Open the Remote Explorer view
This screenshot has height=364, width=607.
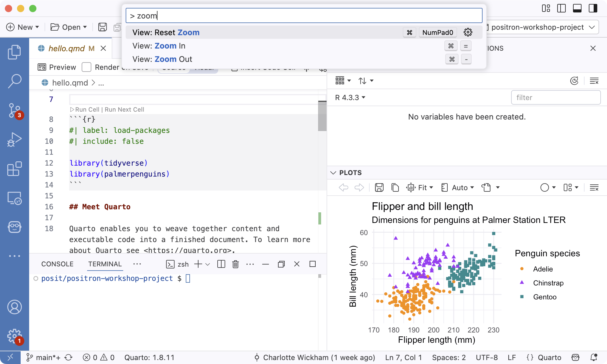pyautogui.click(x=14, y=198)
